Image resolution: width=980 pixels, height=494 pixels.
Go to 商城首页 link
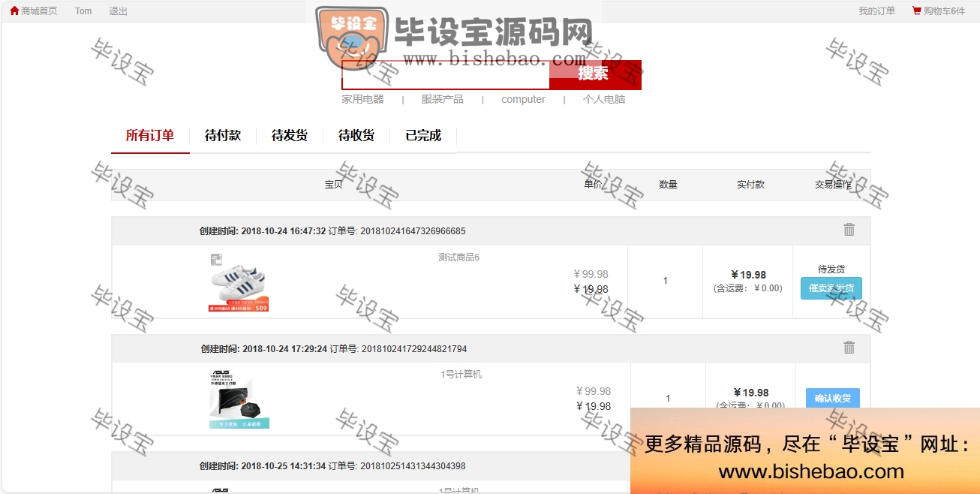click(39, 11)
